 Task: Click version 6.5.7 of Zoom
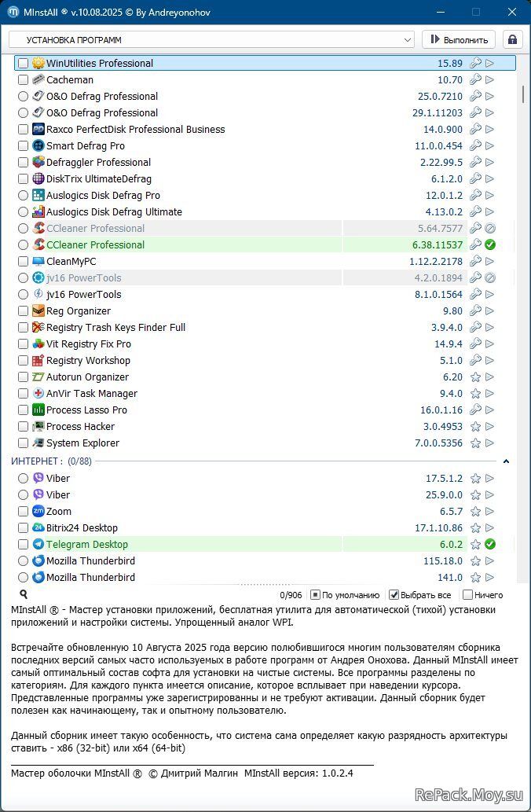coord(452,512)
